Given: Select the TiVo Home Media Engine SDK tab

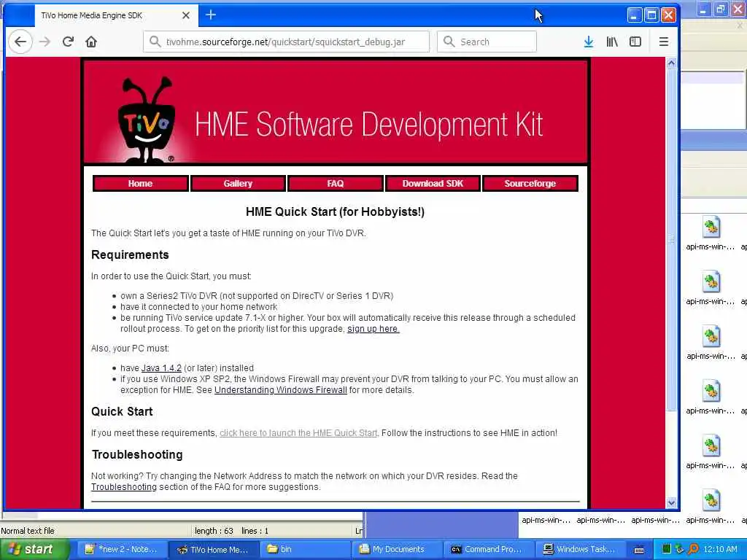Looking at the screenshot, I should pos(115,15).
